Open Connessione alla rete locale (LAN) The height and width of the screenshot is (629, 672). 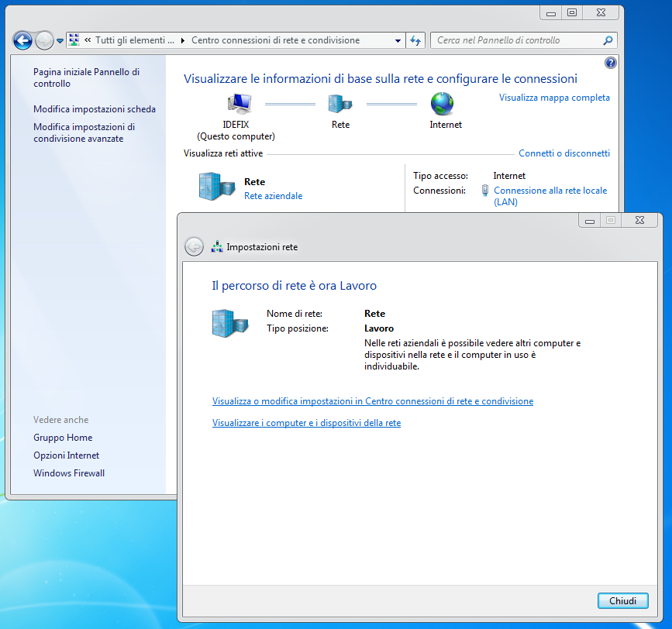coord(550,191)
